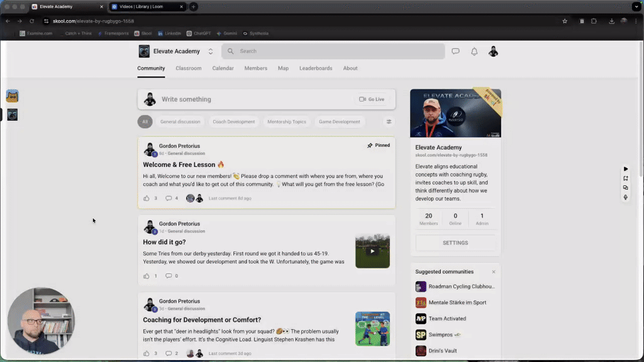Expand the Elevate Academy community switcher
The image size is (644, 362).
click(210, 52)
